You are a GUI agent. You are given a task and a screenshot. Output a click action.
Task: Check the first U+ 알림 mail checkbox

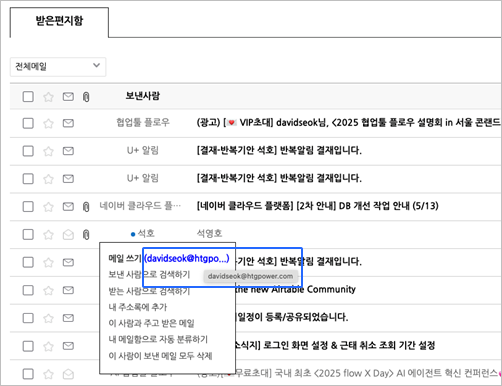[28, 151]
